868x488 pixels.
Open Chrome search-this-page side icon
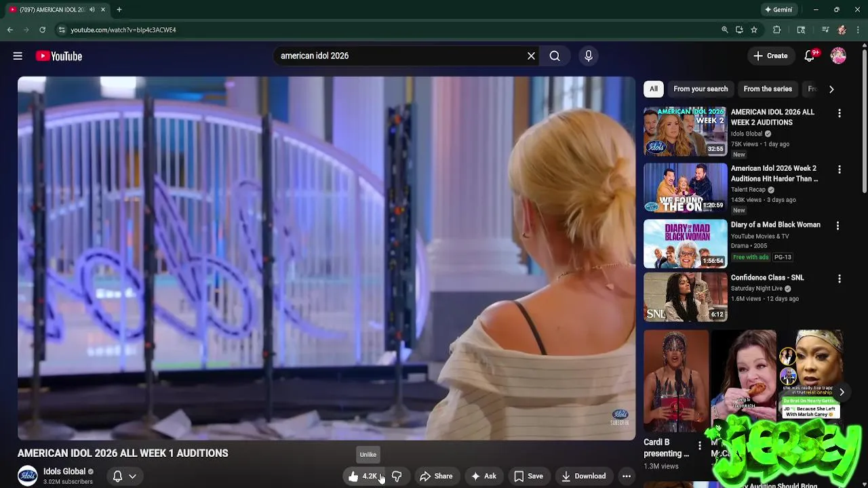tap(801, 30)
